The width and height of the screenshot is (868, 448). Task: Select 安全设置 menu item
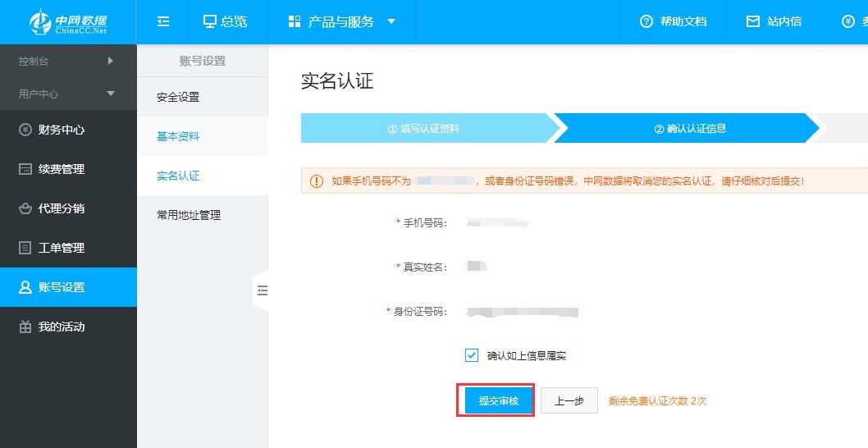pos(178,97)
